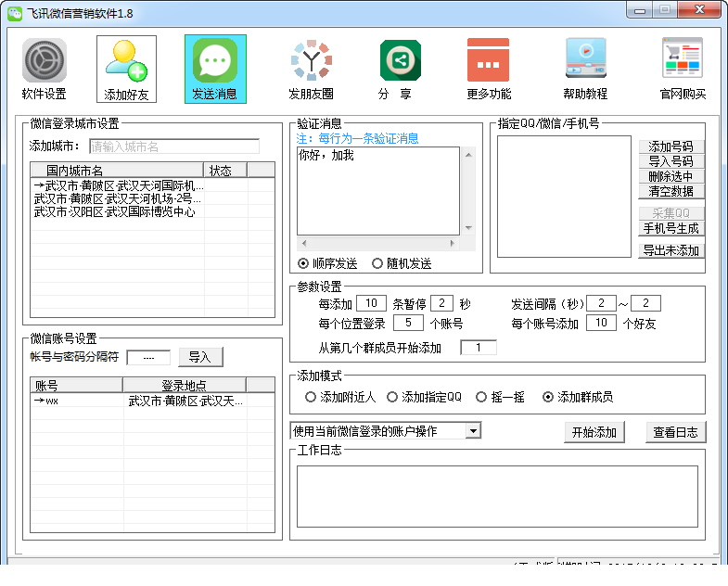Screen dimensions: 728x586
Task: Select 顺序发送 radio option
Action: pyautogui.click(x=327, y=263)
